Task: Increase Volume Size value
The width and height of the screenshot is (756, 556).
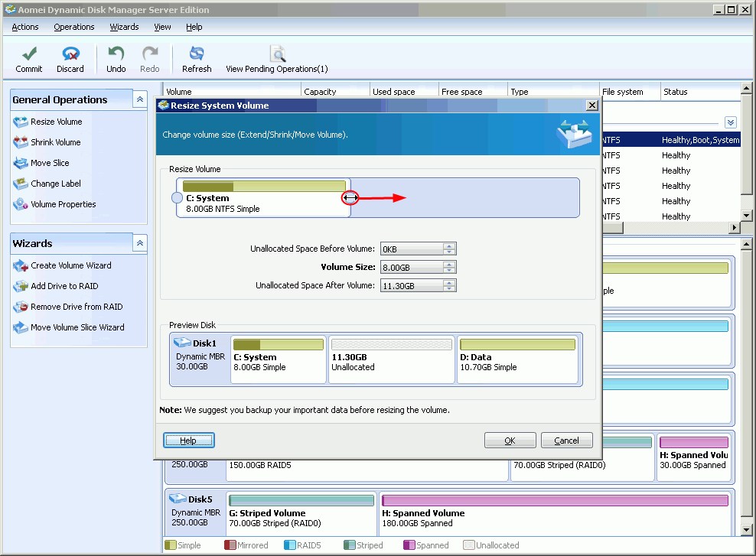Action: 449,264
